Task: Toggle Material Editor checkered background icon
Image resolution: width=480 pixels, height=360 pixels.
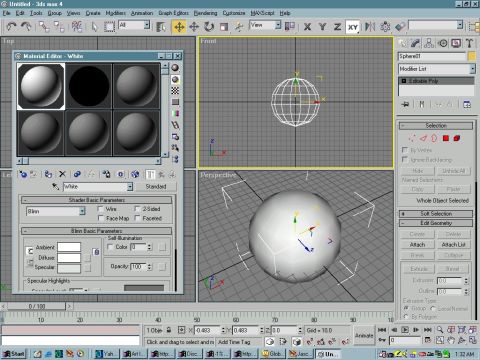Action: [x=175, y=91]
